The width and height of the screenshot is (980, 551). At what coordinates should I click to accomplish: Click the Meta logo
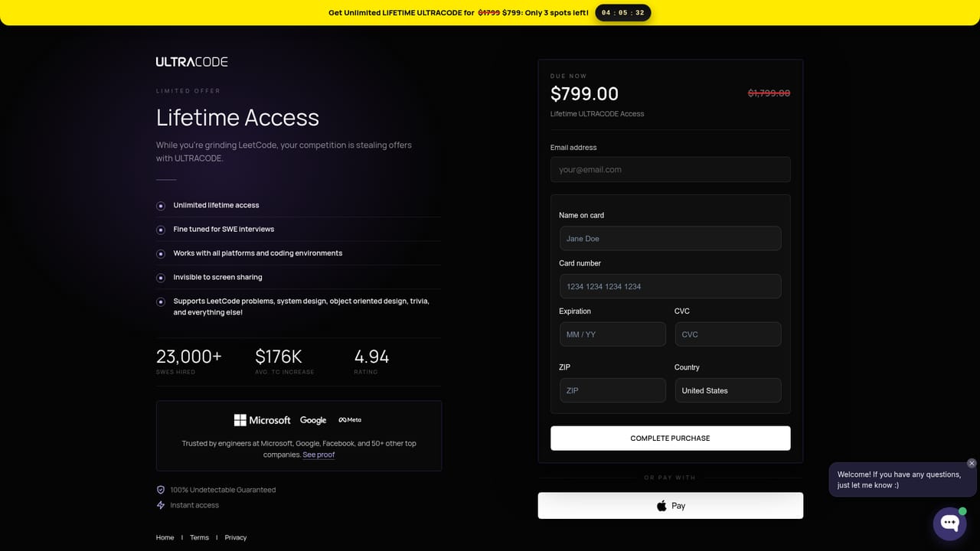350,419
